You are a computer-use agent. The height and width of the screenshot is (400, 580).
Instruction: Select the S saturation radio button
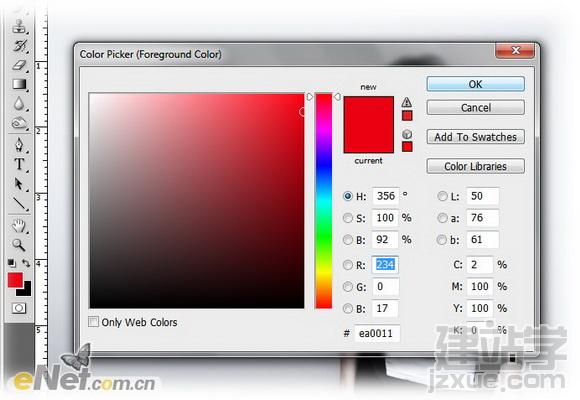(x=348, y=218)
